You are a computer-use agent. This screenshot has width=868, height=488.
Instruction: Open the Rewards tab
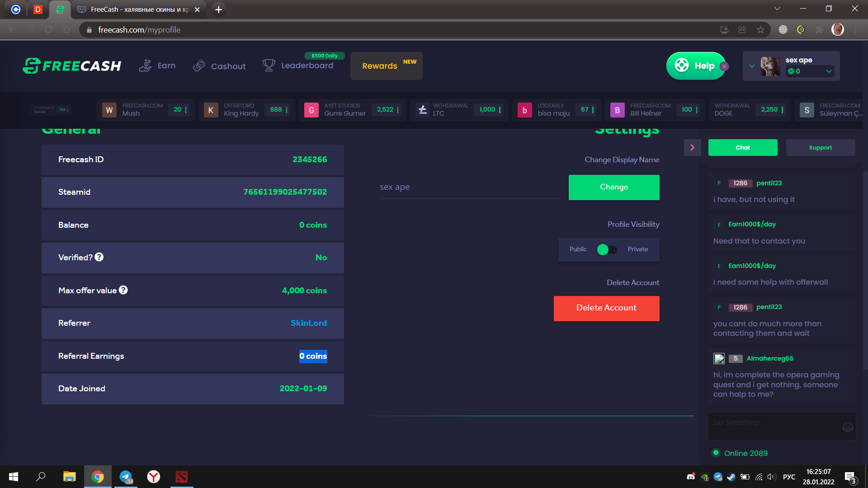pyautogui.click(x=387, y=66)
